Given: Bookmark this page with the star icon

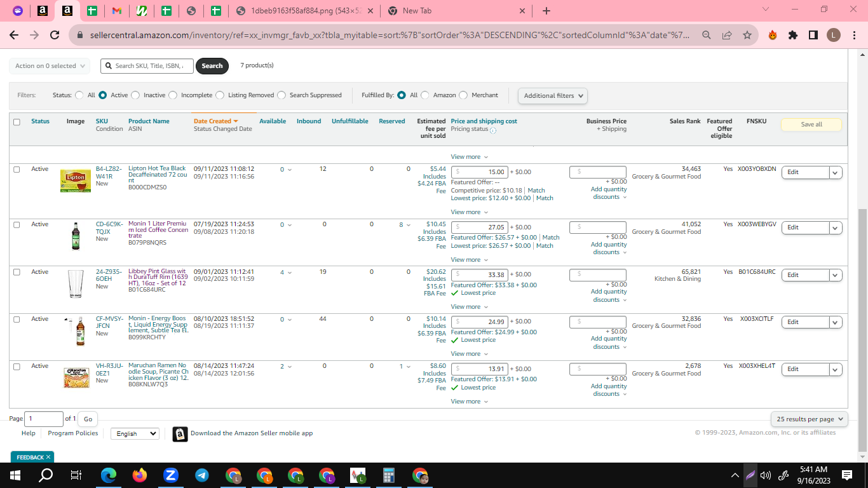Looking at the screenshot, I should pyautogui.click(x=747, y=35).
